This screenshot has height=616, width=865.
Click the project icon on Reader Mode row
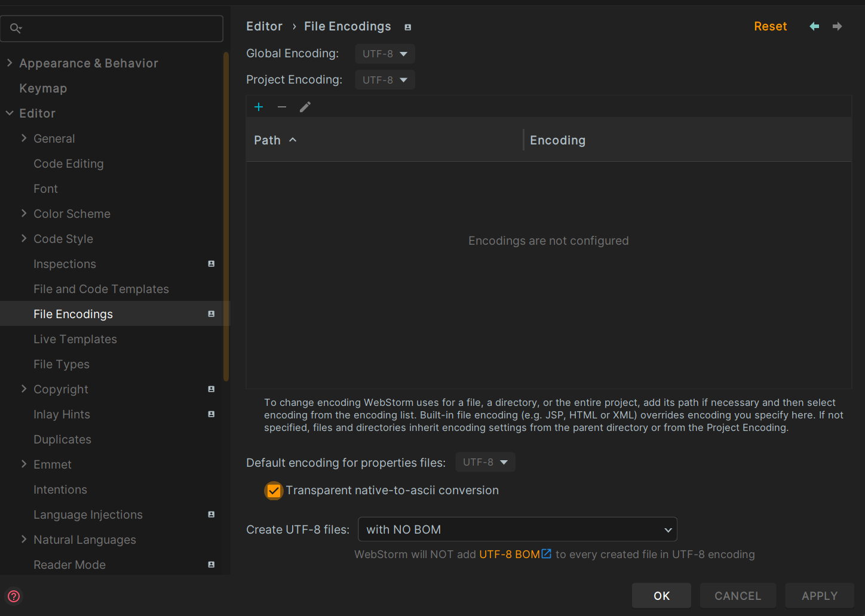pyautogui.click(x=211, y=565)
